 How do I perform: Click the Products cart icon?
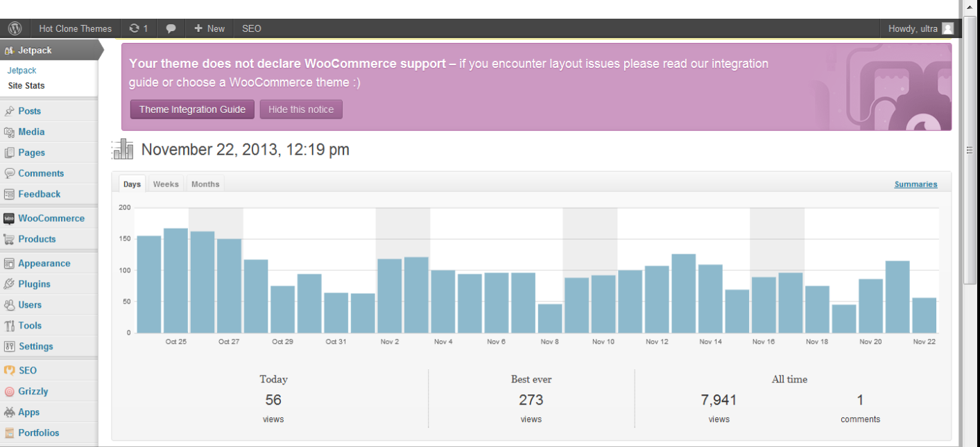click(x=9, y=239)
